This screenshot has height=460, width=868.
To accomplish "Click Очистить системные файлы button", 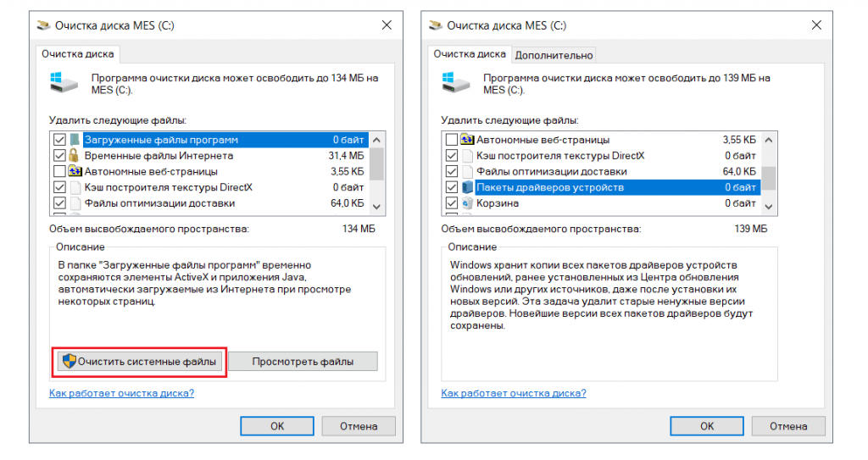I will [140, 362].
